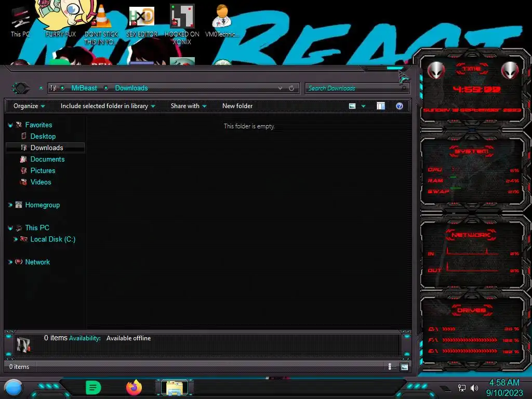Open Pictures in the navigation pane
The width and height of the screenshot is (532, 399).
point(43,170)
